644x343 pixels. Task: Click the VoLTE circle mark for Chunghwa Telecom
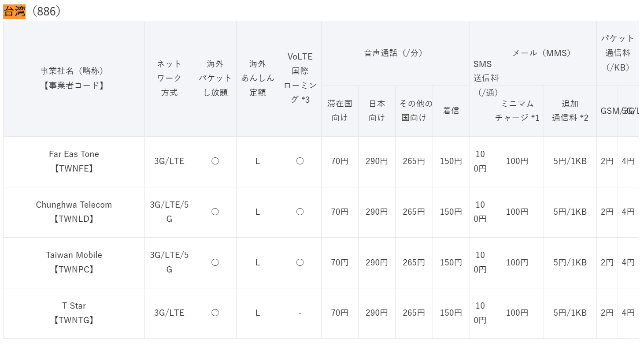click(x=300, y=212)
